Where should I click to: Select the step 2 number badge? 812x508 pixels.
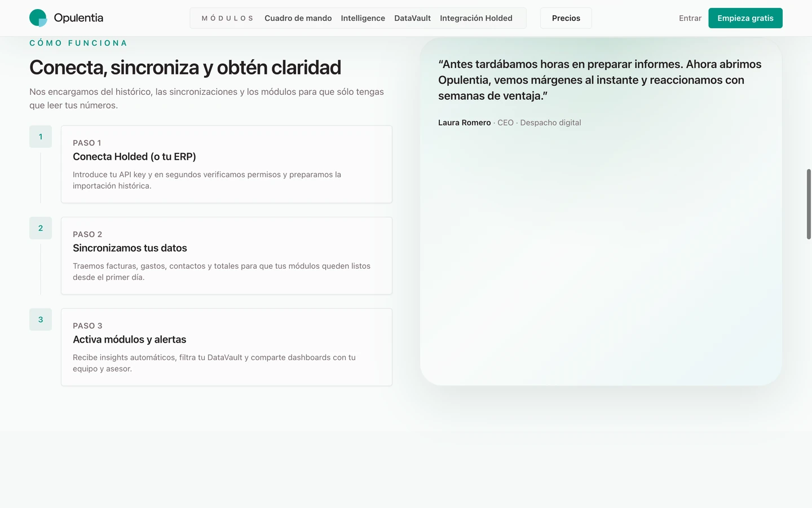click(x=41, y=228)
